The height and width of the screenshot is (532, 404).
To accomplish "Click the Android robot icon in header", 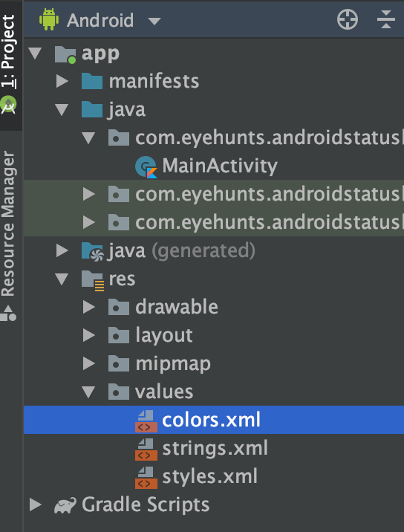I will pyautogui.click(x=49, y=19).
